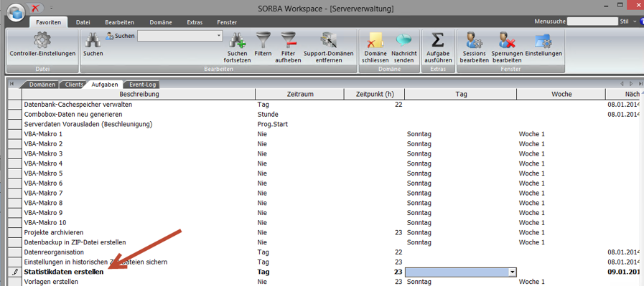Select the Aufgaben tab
The image size is (644, 286).
(105, 85)
